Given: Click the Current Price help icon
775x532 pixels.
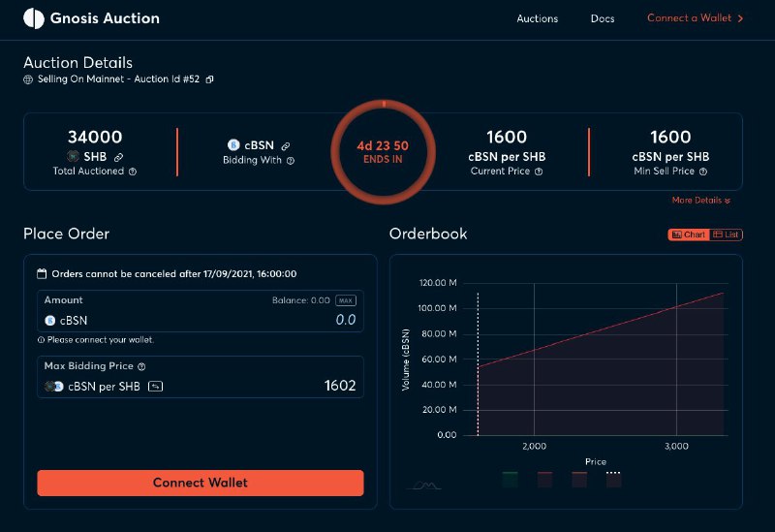Looking at the screenshot, I should pyautogui.click(x=539, y=172).
